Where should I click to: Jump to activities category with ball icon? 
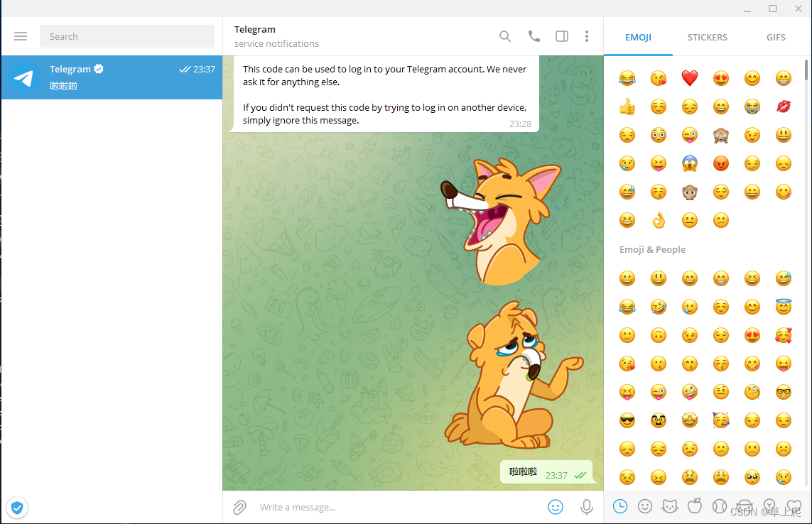click(x=720, y=506)
